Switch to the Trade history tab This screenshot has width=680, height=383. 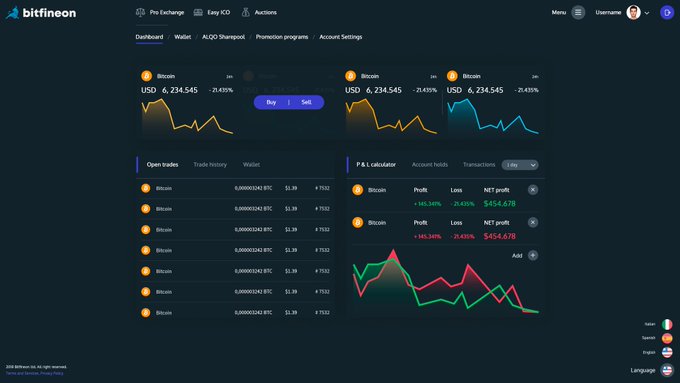click(210, 164)
